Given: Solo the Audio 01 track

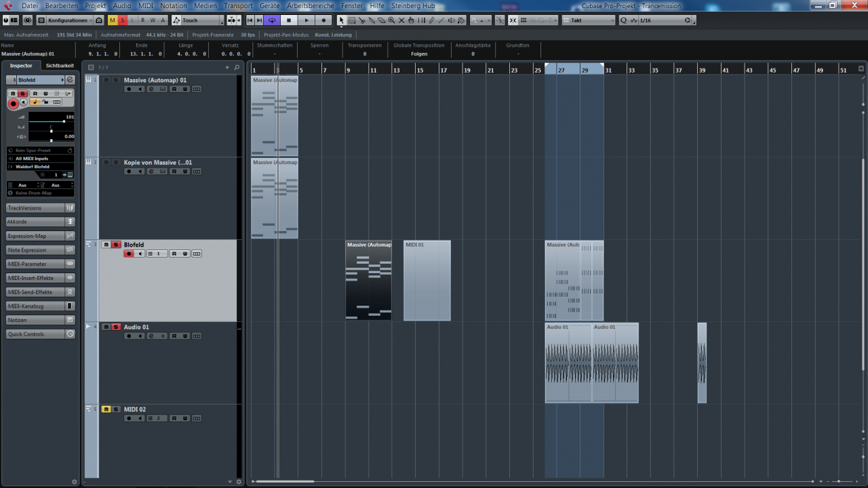Looking at the screenshot, I should coord(116,327).
